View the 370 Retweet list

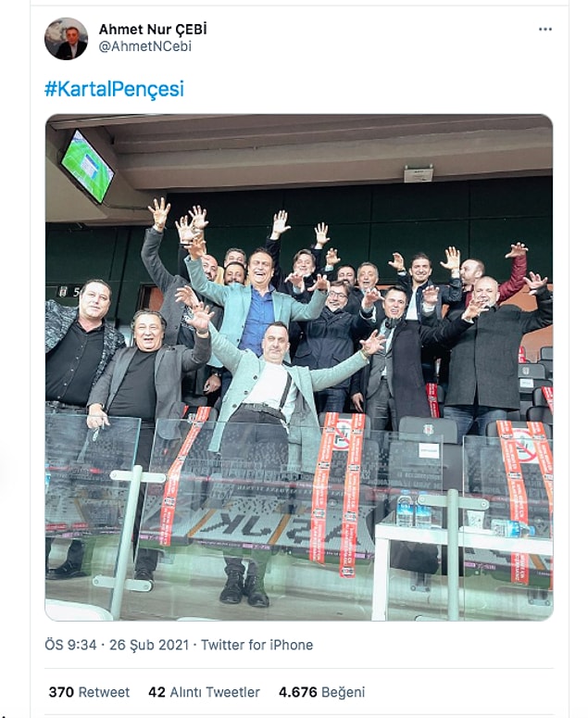[89, 692]
